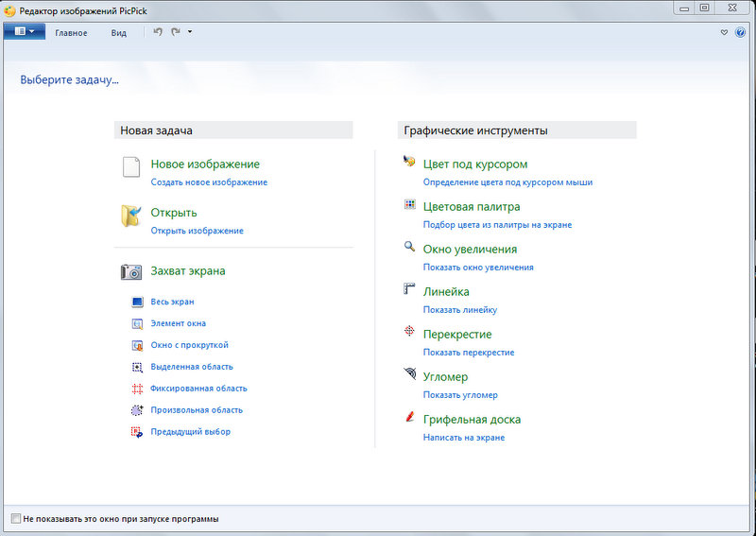This screenshot has width=756, height=536.
Task: Click the fixed region capture icon
Action: click(137, 389)
